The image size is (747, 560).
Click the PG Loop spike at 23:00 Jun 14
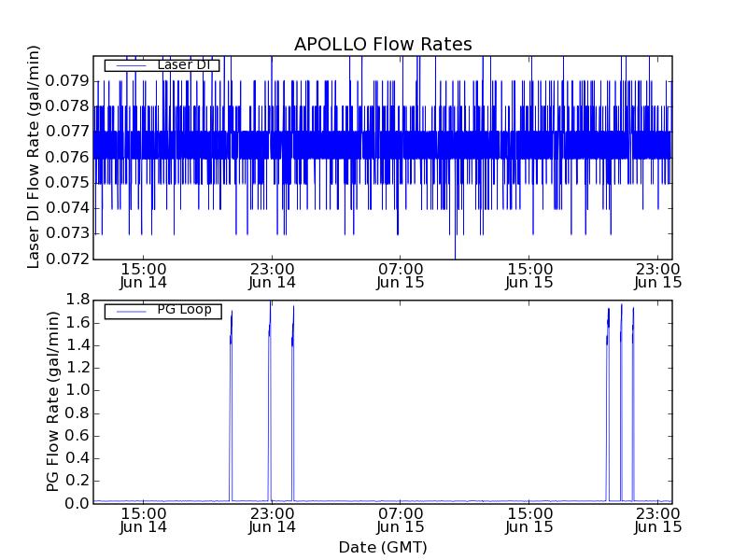pyautogui.click(x=270, y=400)
